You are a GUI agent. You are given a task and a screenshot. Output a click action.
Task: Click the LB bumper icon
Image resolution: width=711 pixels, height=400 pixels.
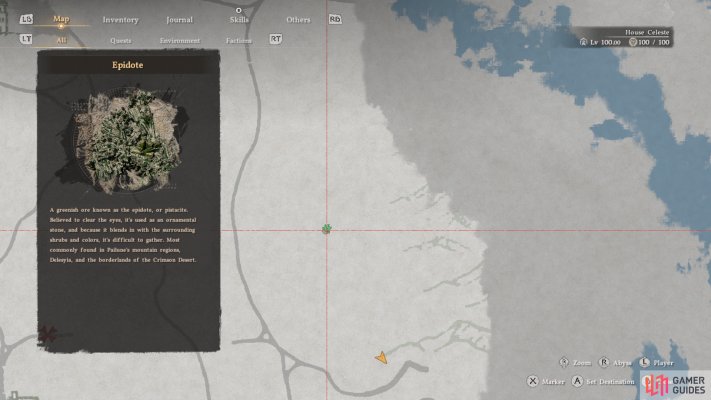(x=26, y=19)
